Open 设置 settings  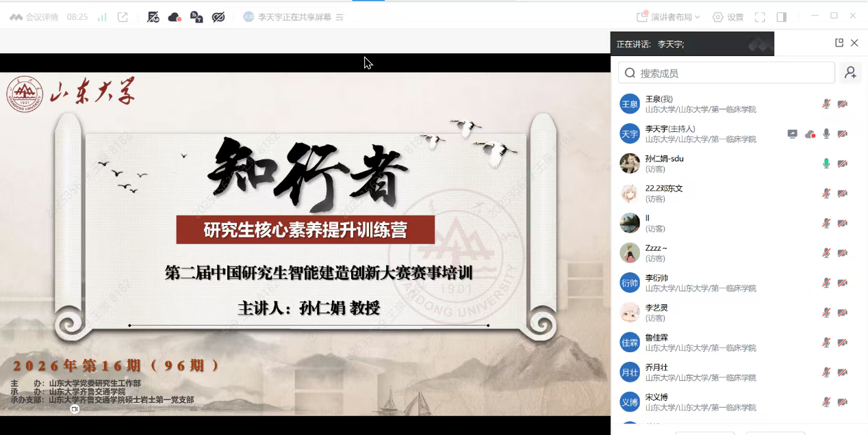728,17
